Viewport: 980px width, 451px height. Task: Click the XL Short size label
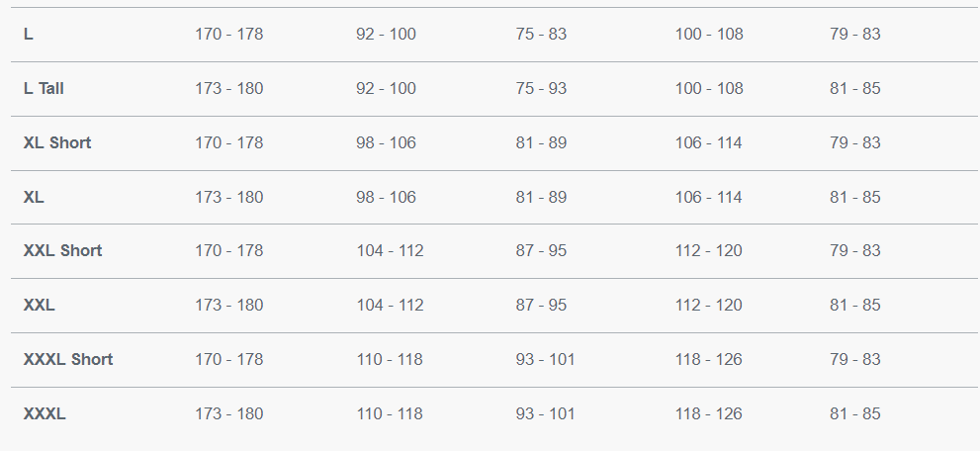(x=57, y=142)
